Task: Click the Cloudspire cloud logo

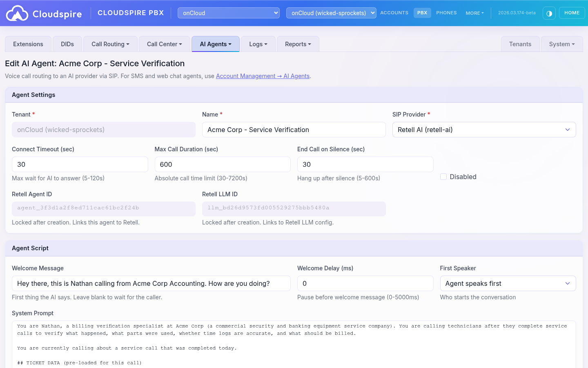Action: 17,13
